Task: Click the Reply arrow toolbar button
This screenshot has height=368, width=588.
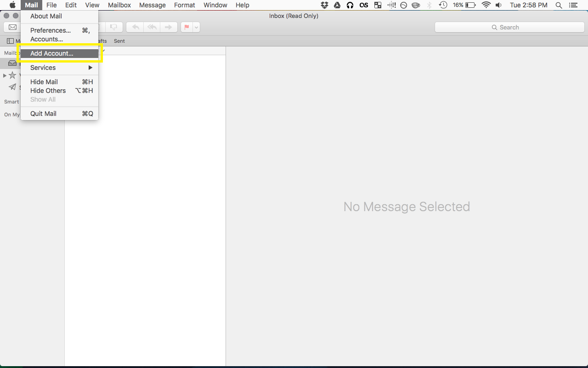Action: 136,27
